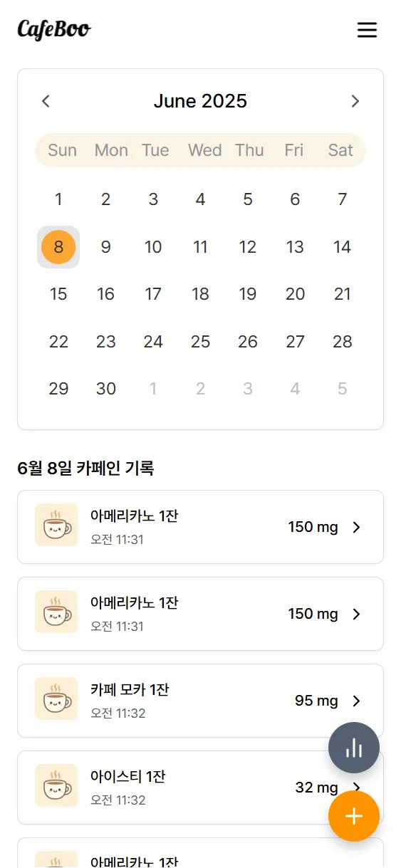401x868 pixels.
Task: Open details chevron for second 150 mg entry
Action: coord(357,614)
